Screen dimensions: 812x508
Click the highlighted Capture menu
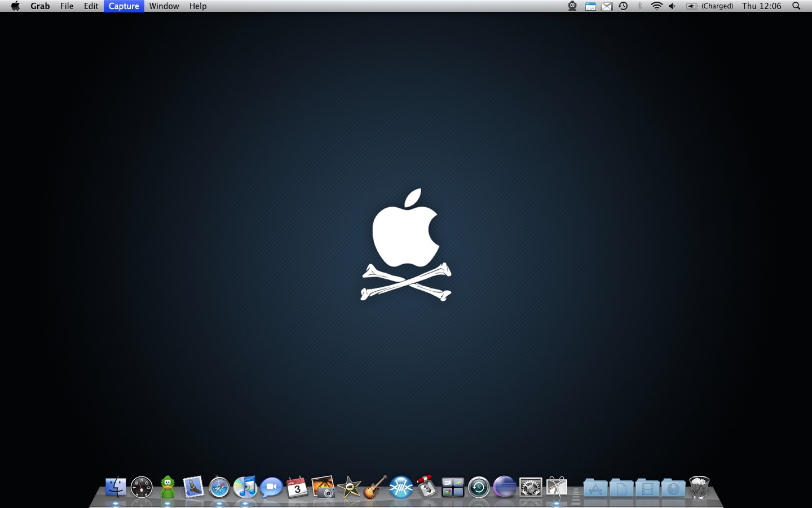(x=124, y=6)
